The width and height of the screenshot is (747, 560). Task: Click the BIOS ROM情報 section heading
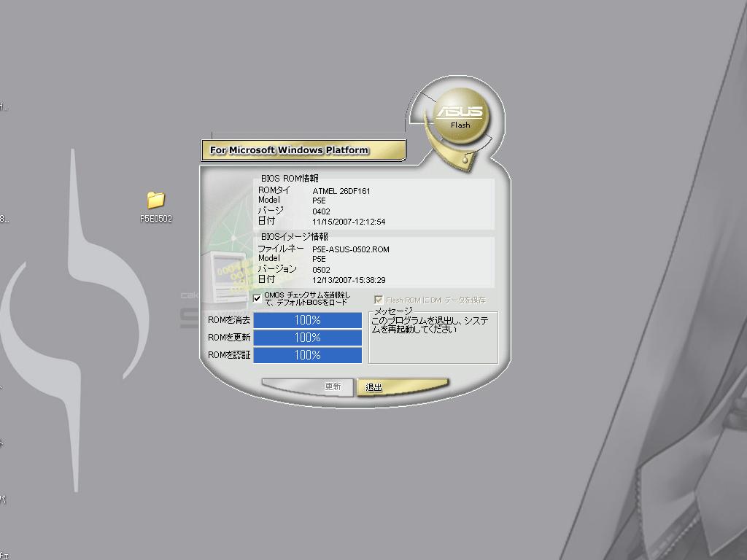point(290,179)
